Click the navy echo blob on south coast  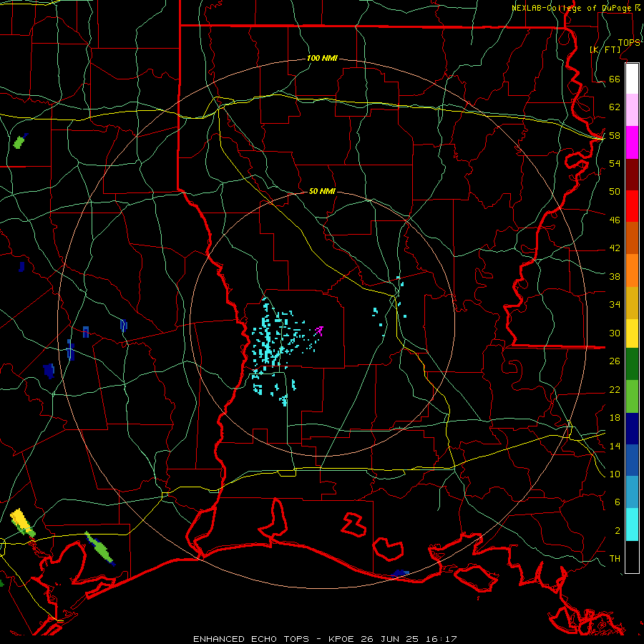[x=400, y=573]
